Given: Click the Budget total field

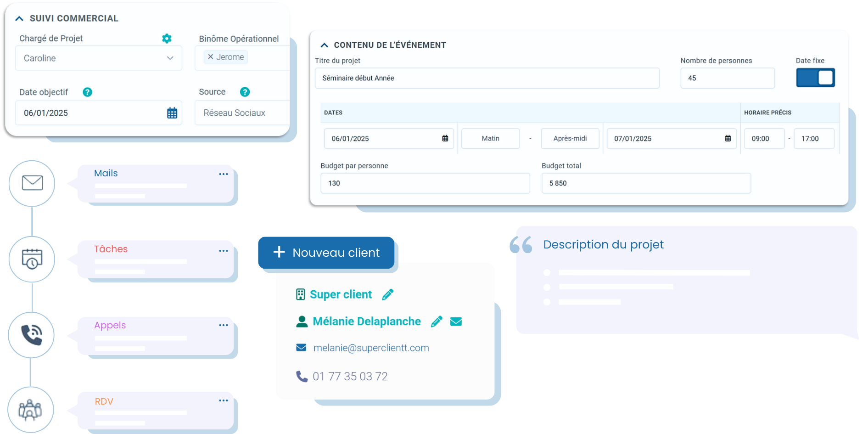Looking at the screenshot, I should pos(646,183).
